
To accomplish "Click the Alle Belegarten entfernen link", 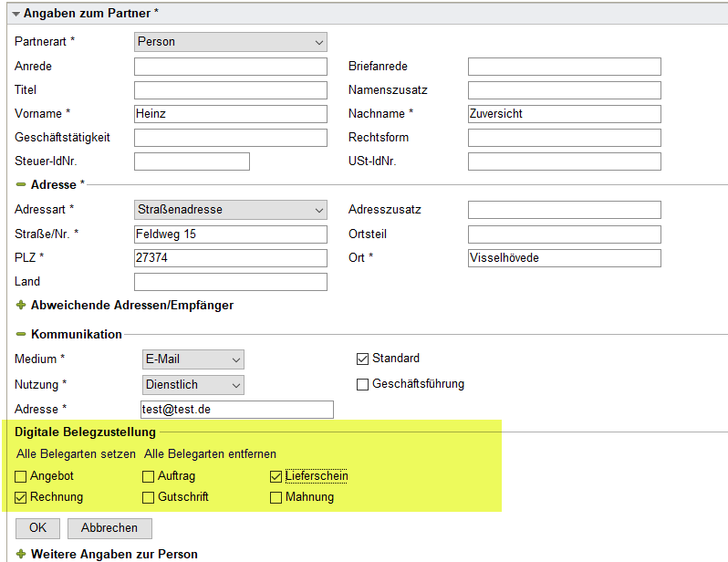I will click(210, 453).
